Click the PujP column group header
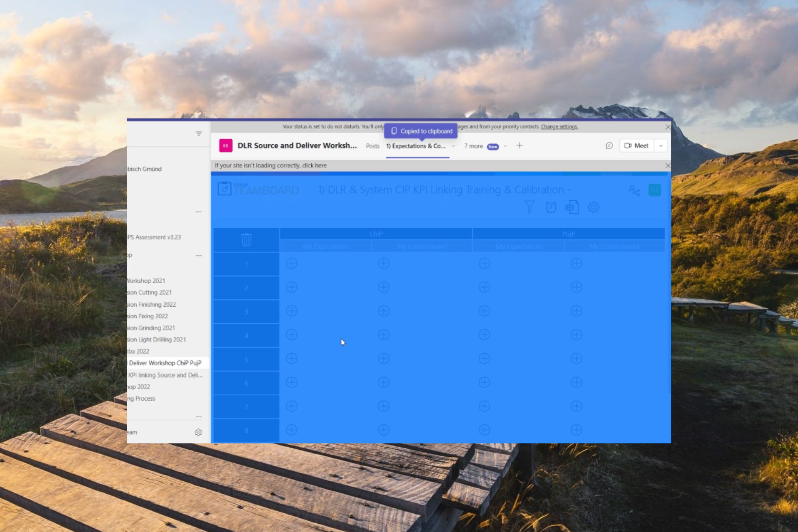Image resolution: width=798 pixels, height=532 pixels. tap(569, 234)
